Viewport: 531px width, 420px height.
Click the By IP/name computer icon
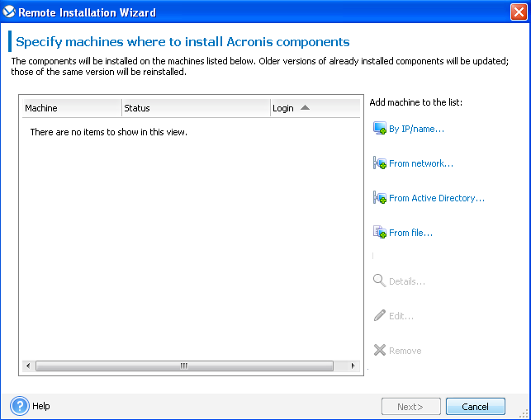[x=380, y=128]
